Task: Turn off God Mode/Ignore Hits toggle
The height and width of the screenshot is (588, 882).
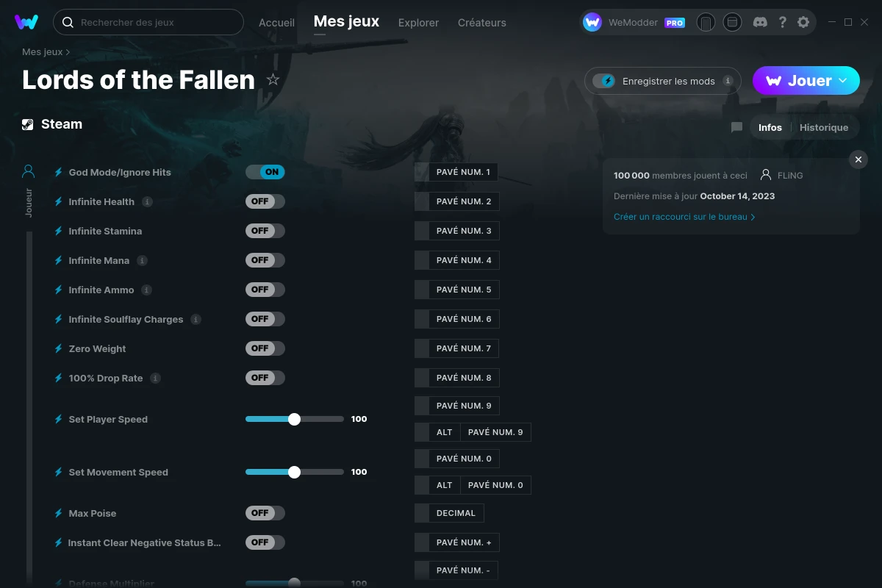Action: click(265, 172)
